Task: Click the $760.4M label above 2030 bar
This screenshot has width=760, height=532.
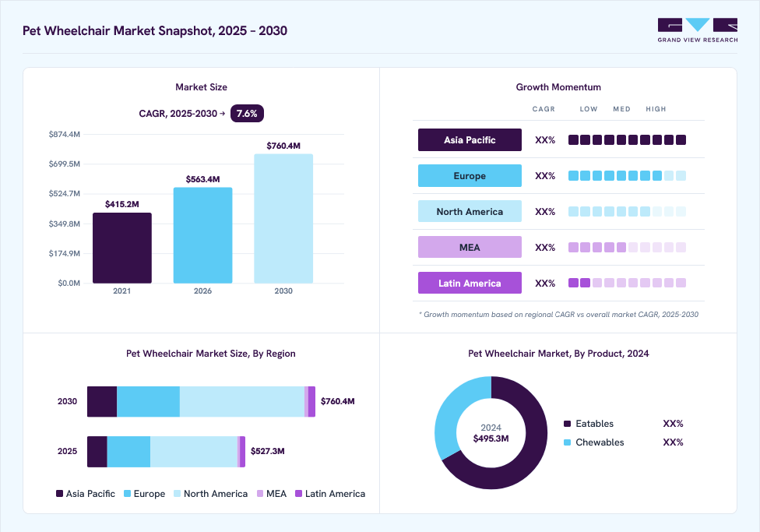Action: [283, 146]
